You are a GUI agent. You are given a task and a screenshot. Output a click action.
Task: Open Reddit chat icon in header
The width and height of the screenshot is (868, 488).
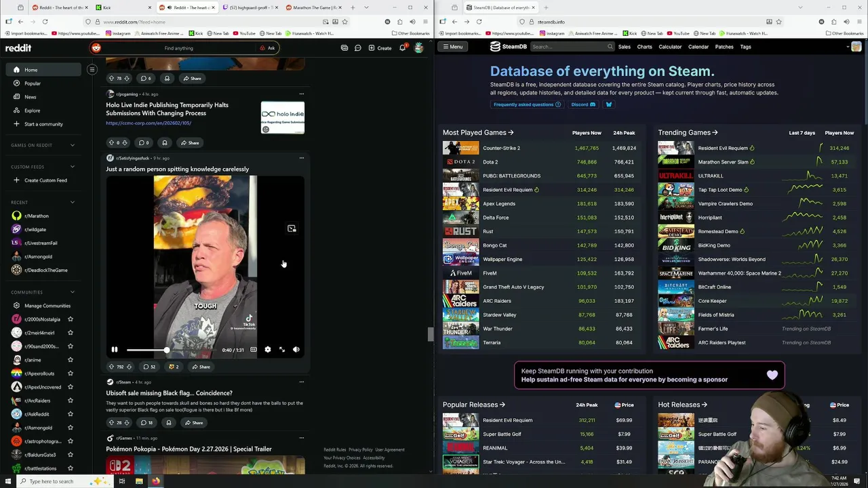(358, 48)
